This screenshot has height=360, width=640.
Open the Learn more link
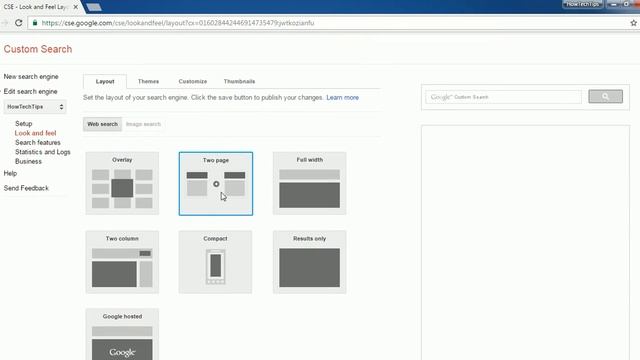pyautogui.click(x=342, y=98)
